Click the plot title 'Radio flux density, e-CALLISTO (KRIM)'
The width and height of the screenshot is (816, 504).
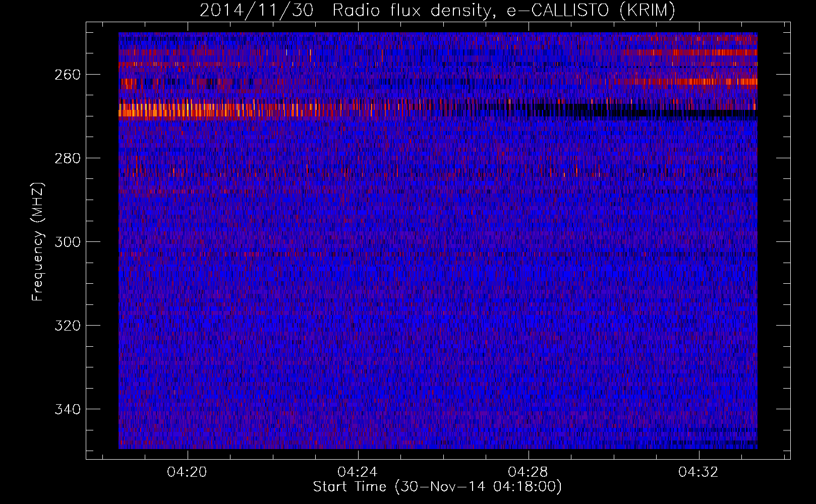point(503,10)
